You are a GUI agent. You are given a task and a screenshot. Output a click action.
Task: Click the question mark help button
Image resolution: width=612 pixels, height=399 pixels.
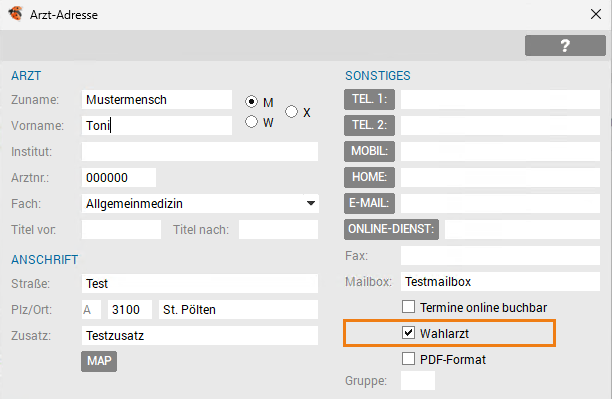(x=565, y=46)
